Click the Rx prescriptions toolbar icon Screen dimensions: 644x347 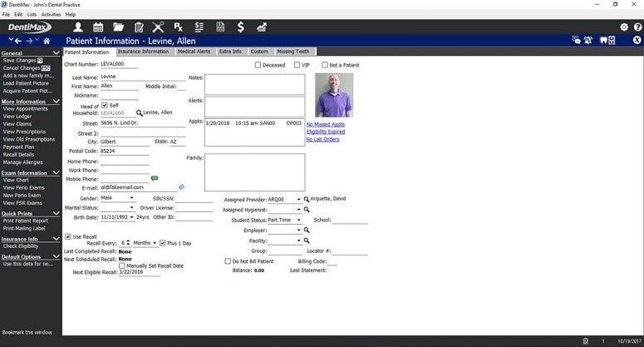179,27
